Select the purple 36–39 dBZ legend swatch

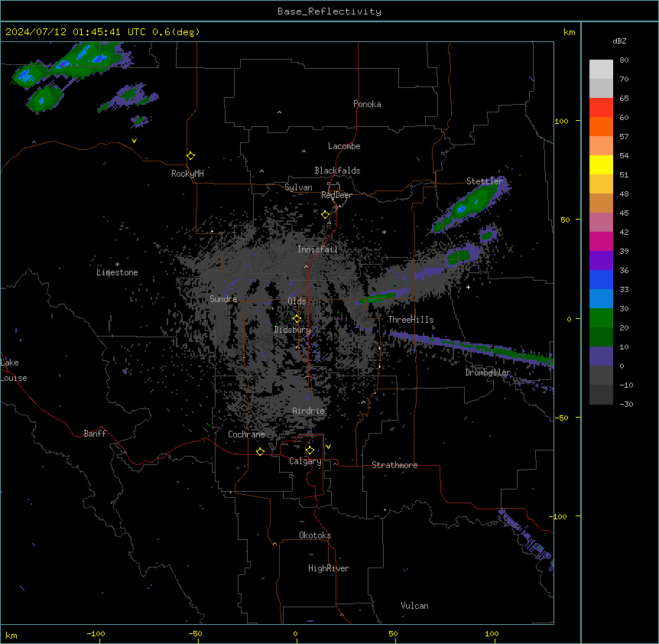(601, 261)
